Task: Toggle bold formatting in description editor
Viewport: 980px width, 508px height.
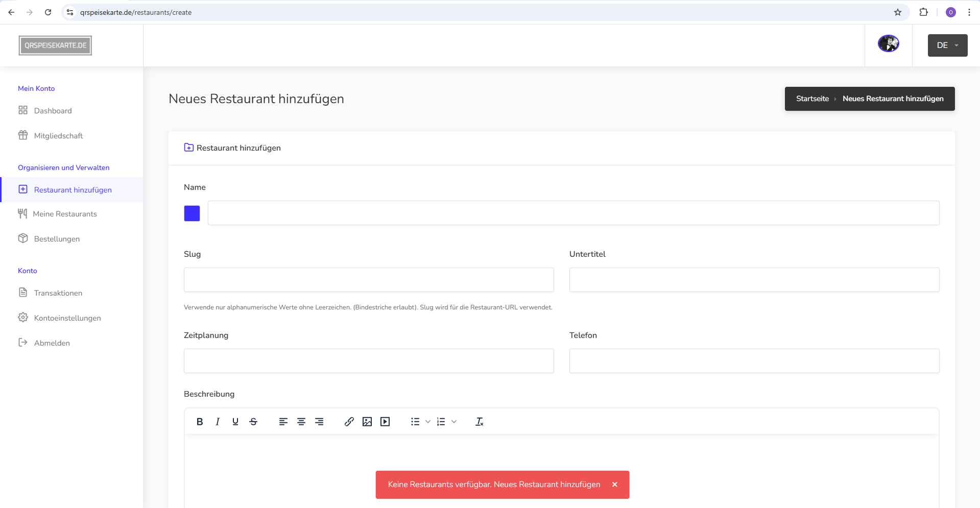Action: click(200, 422)
